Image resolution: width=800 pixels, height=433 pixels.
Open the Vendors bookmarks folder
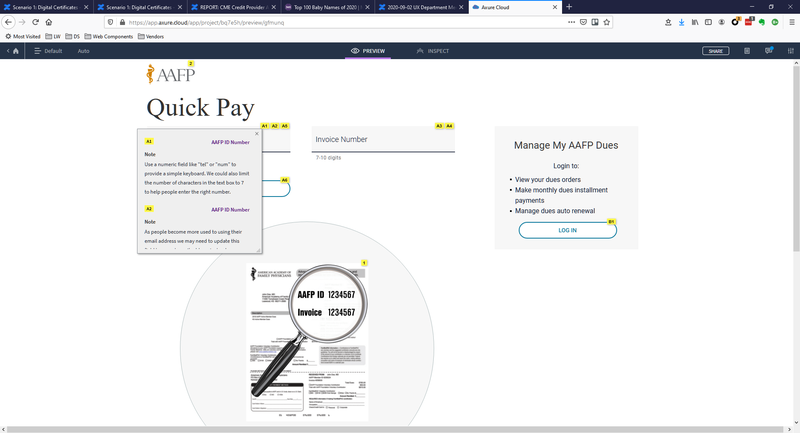pyautogui.click(x=151, y=37)
